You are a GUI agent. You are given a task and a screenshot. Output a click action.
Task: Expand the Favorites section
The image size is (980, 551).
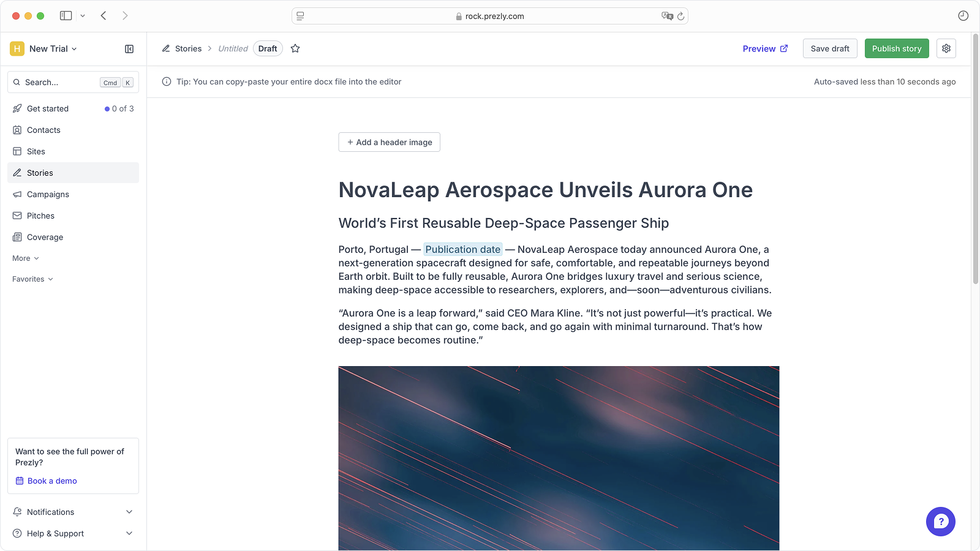32,279
